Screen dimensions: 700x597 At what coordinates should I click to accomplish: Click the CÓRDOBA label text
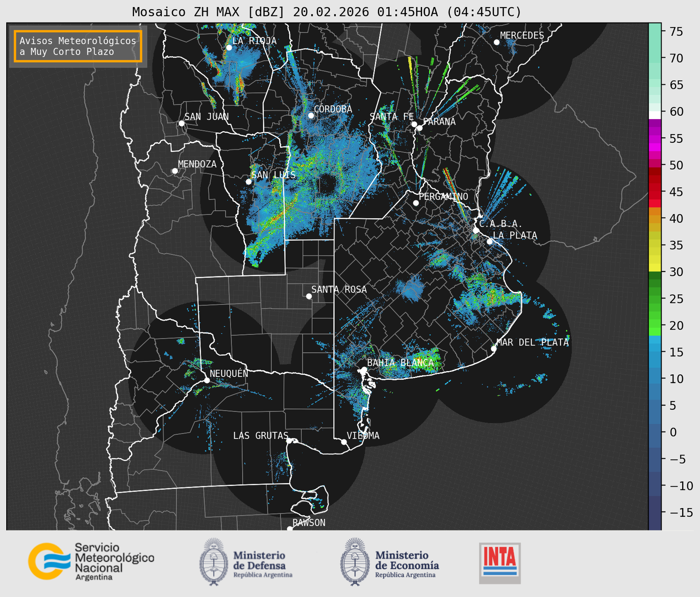pos(333,109)
